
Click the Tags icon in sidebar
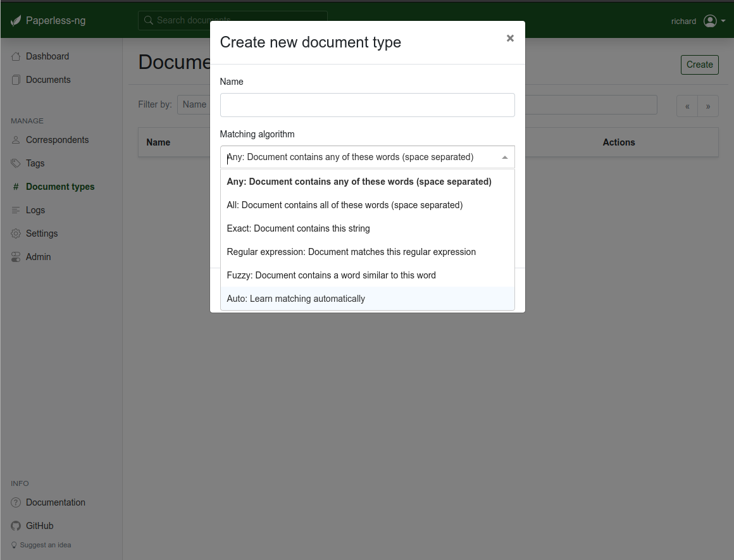pos(16,163)
